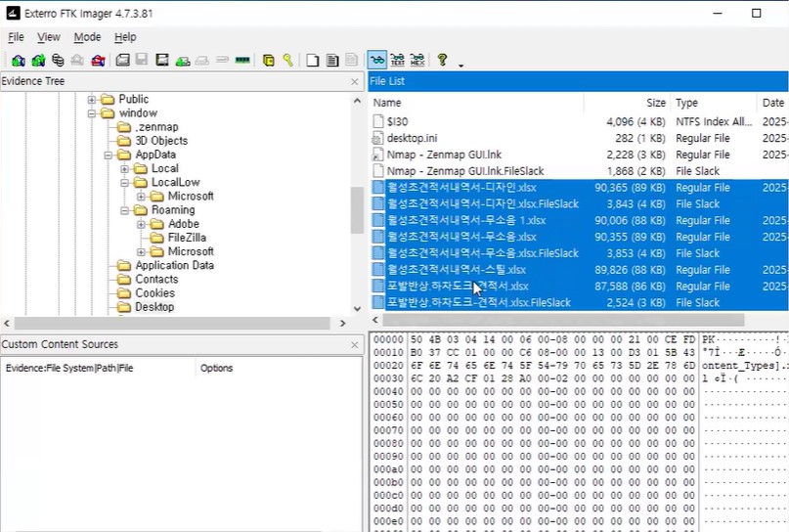
Task: Toggle TEXT view mode glasses icon
Action: coord(398,61)
